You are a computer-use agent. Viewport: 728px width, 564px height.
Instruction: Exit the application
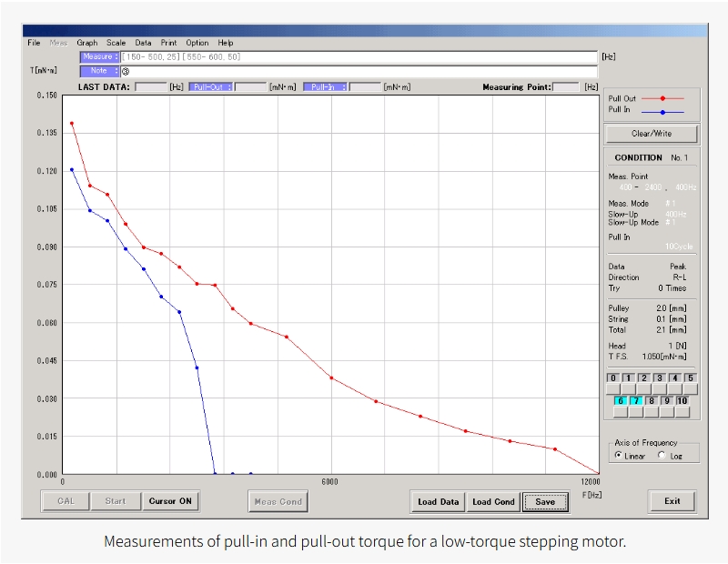coord(672,501)
